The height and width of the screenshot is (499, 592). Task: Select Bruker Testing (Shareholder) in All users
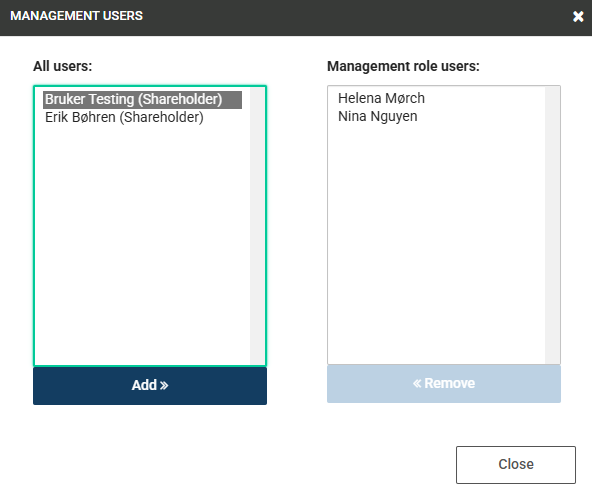(x=142, y=100)
